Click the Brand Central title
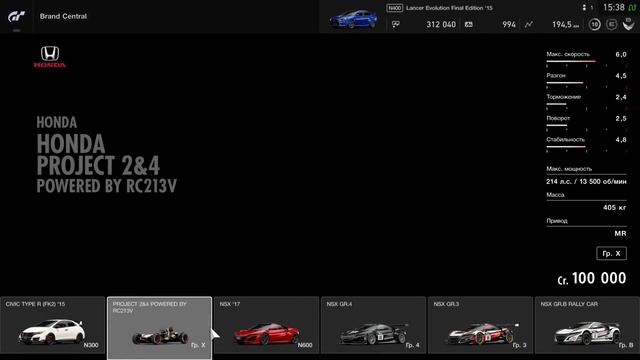Viewport: 640px width, 360px height. tap(63, 16)
